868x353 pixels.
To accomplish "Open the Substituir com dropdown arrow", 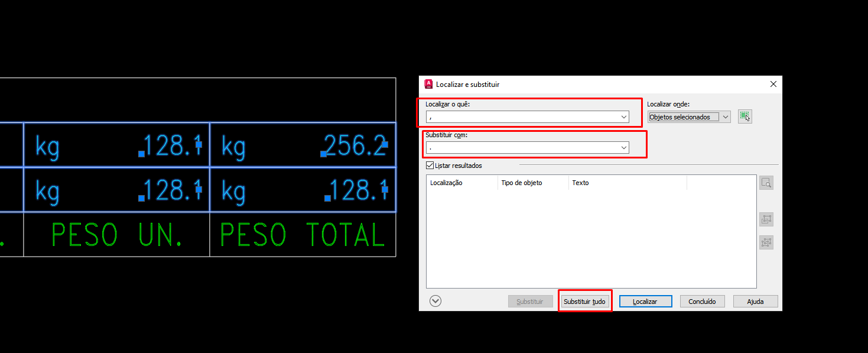I will (x=624, y=148).
